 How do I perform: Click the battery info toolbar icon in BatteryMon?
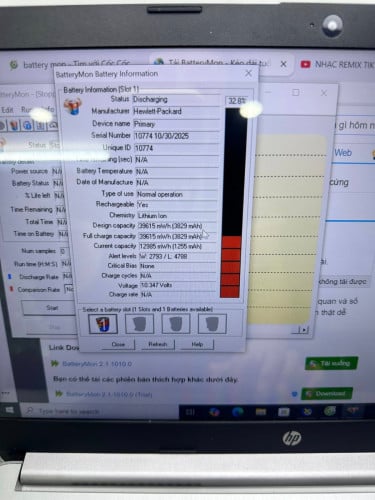[14, 125]
